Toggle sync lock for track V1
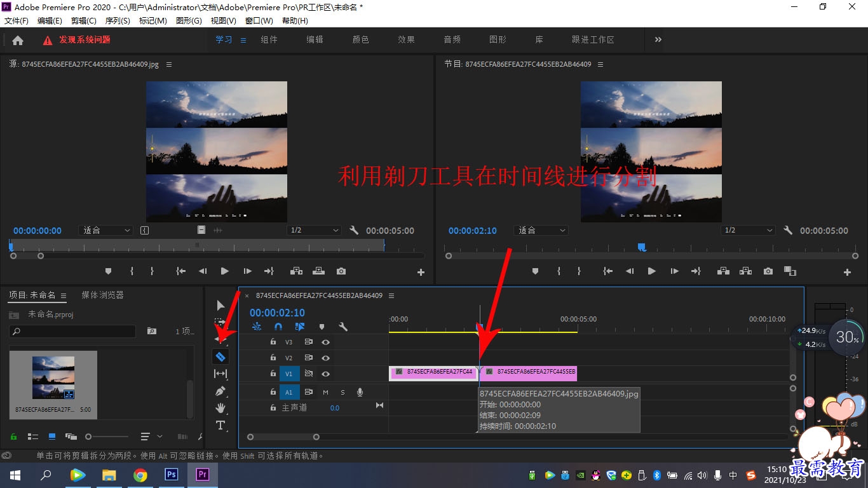Viewport: 868px width, 488px height. (309, 374)
